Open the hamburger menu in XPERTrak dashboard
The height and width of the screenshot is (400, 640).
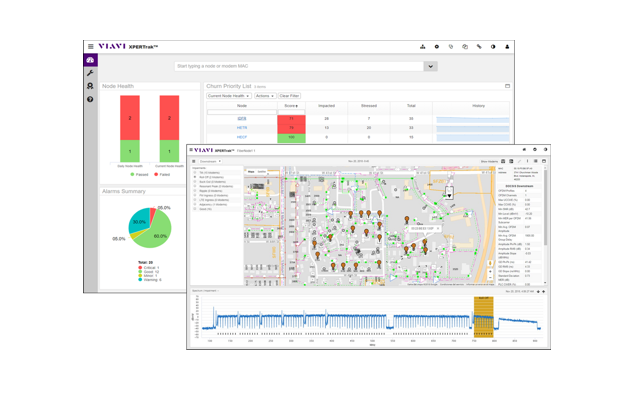click(x=91, y=47)
